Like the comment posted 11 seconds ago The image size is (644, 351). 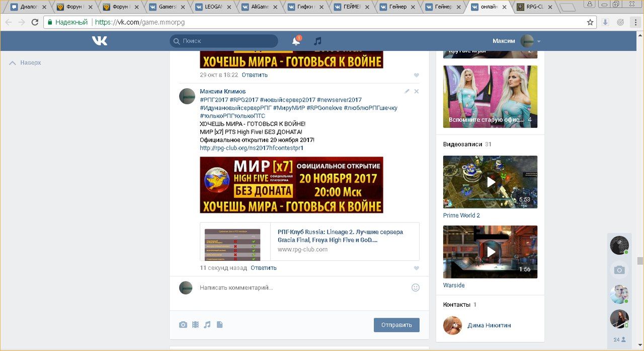point(416,268)
